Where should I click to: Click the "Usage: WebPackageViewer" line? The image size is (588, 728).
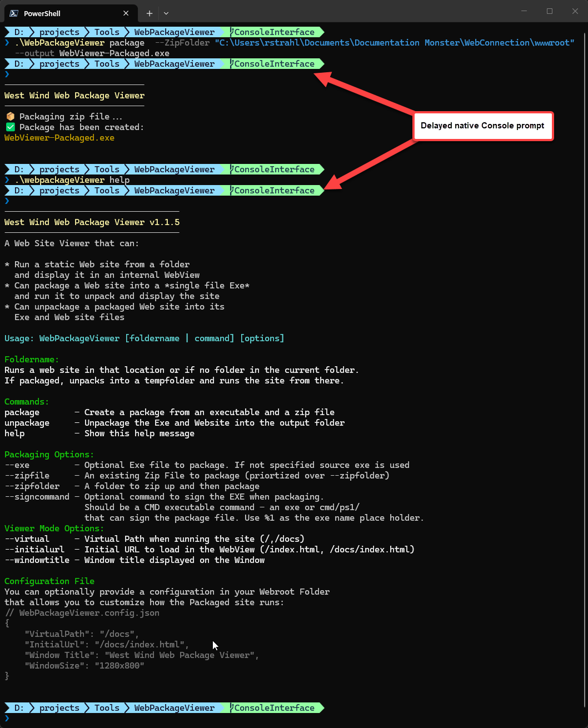click(144, 338)
